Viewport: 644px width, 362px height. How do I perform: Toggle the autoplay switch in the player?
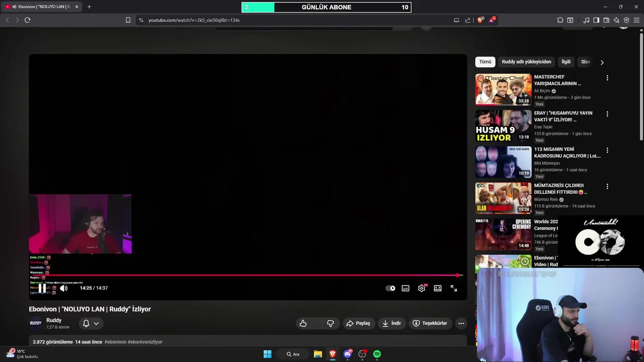pyautogui.click(x=390, y=288)
